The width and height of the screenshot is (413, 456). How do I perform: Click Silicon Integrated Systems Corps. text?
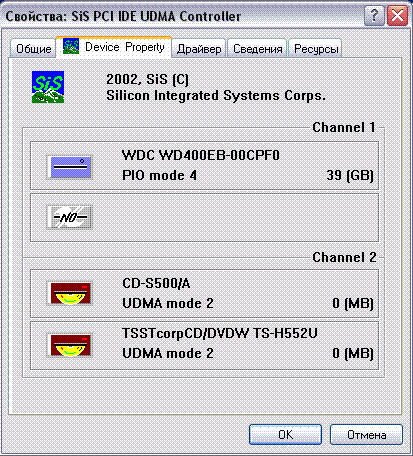click(x=216, y=96)
